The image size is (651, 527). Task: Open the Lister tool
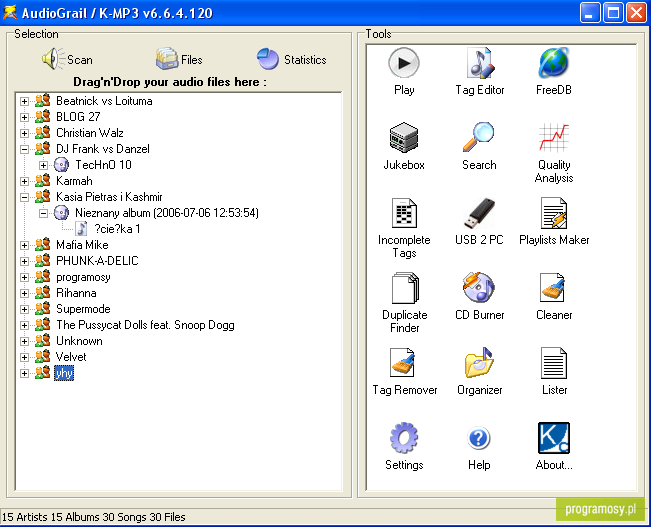[x=554, y=371]
